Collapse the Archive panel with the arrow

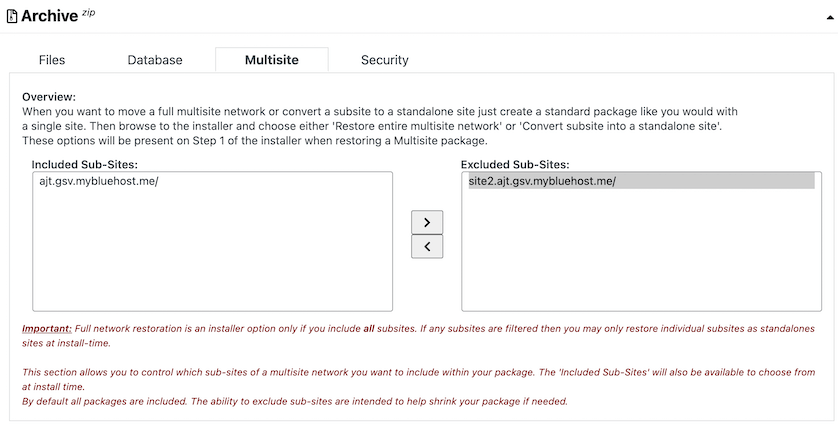click(x=830, y=17)
